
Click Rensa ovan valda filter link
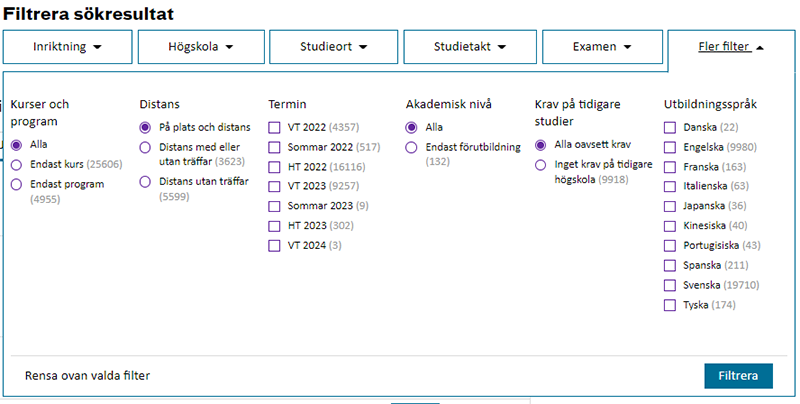tap(87, 376)
